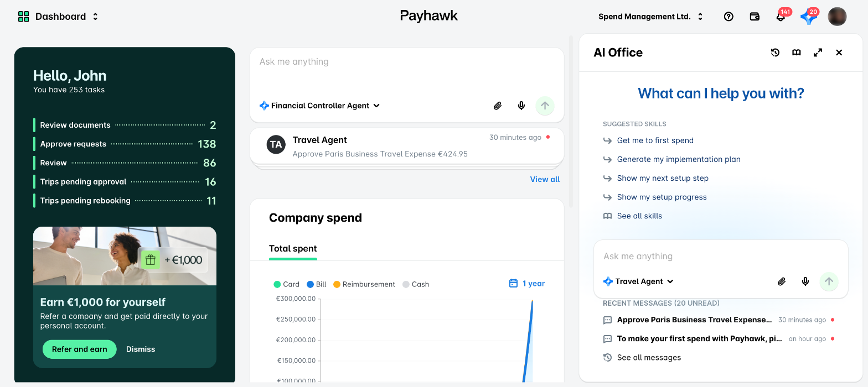868x387 pixels.
Task: Open Approve requests tasks
Action: [125, 144]
